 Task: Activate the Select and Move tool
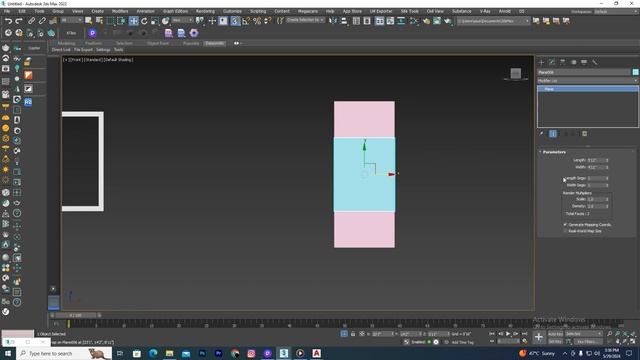tap(133, 21)
